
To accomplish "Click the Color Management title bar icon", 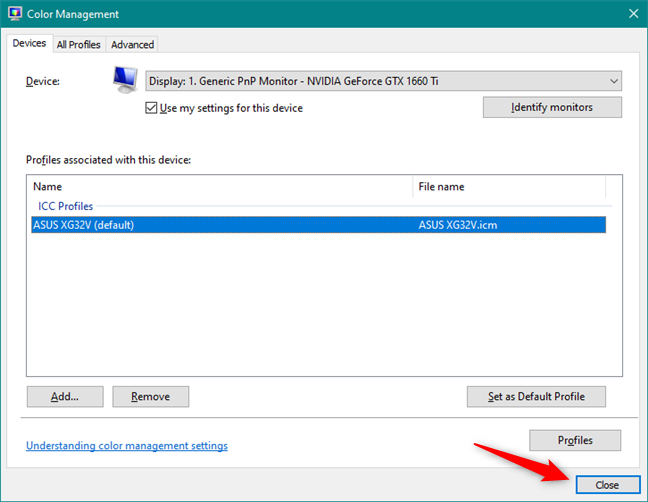I will (15, 14).
